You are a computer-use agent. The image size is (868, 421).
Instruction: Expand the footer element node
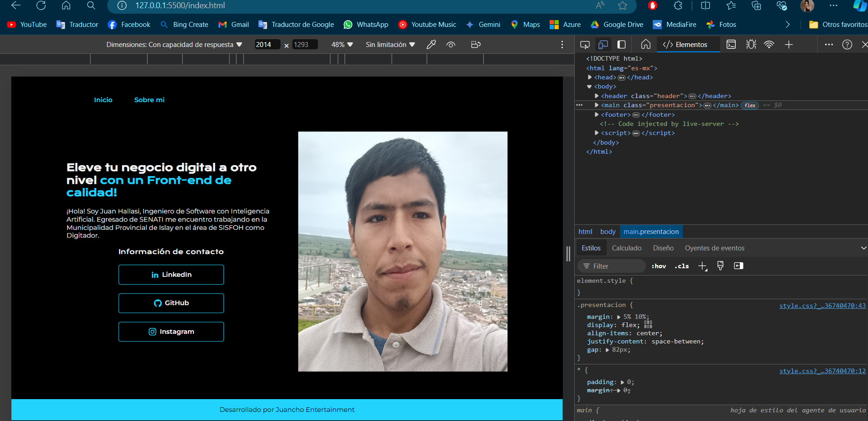click(597, 114)
